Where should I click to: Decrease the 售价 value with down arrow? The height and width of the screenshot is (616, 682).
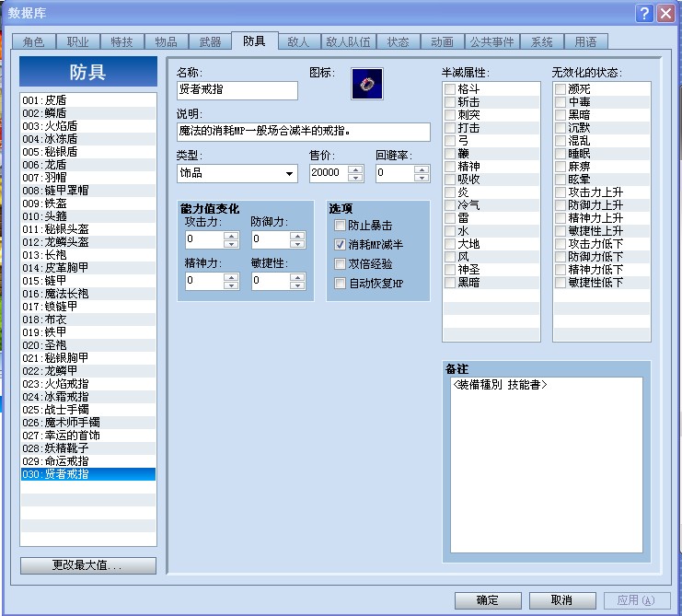tap(356, 178)
